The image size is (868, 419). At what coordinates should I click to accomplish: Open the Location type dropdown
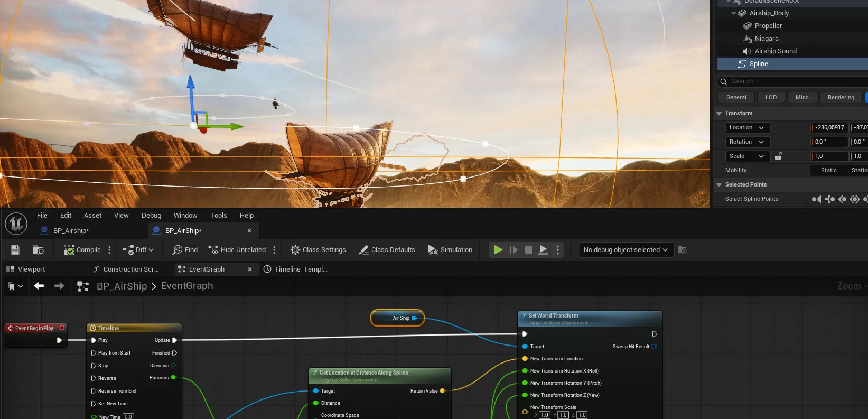tap(748, 128)
